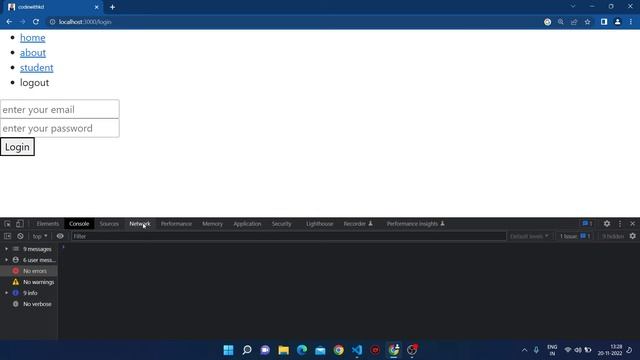Go back to the previous page
Image resolution: width=640 pixels, height=360 pixels.
[x=9, y=22]
